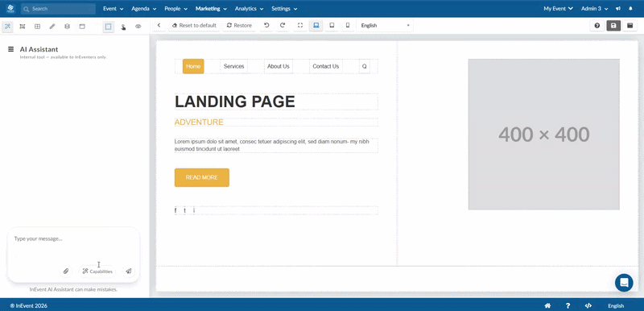Viewport: 644px width, 311px height.
Task: Select the Services nav item
Action: point(233,66)
